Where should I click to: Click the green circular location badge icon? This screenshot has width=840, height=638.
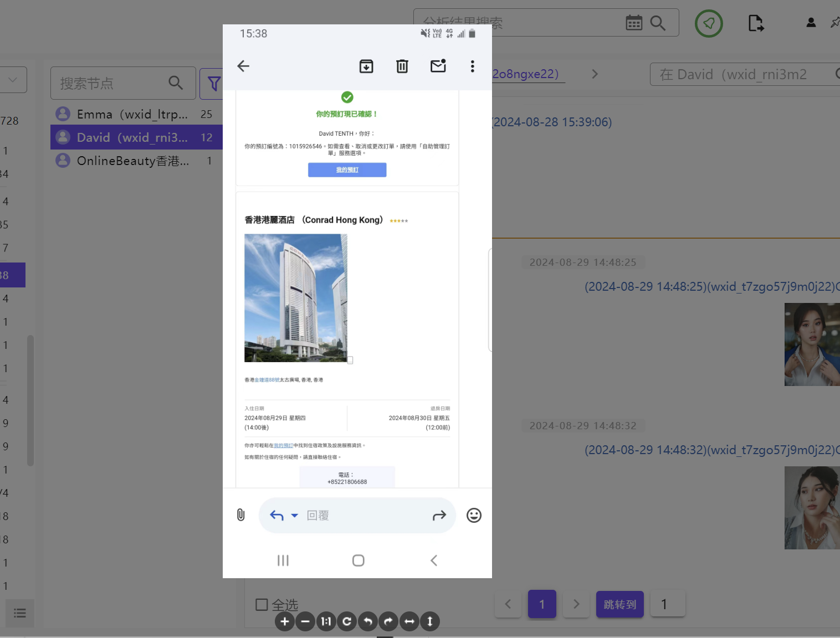click(x=709, y=23)
